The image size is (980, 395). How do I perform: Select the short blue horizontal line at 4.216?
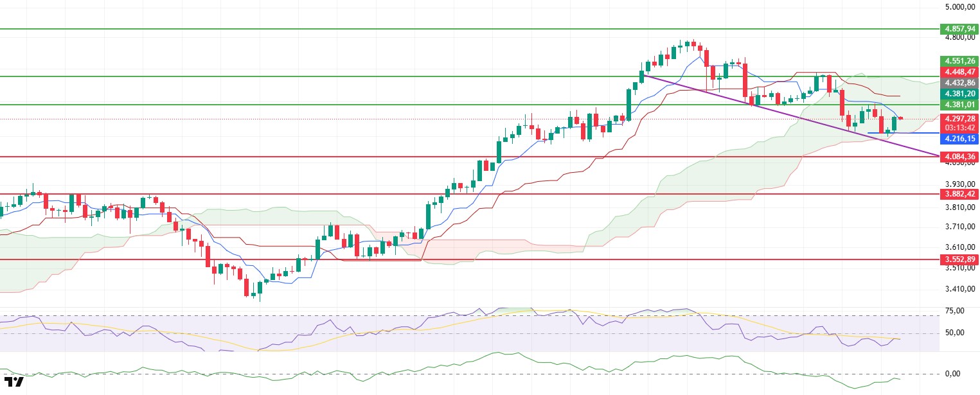point(904,133)
